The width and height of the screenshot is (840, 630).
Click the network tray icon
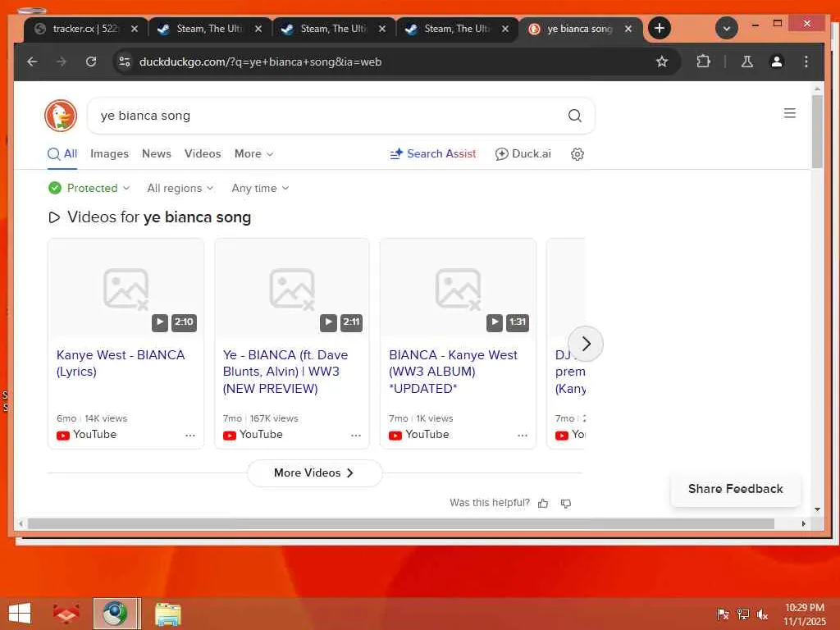(743, 614)
